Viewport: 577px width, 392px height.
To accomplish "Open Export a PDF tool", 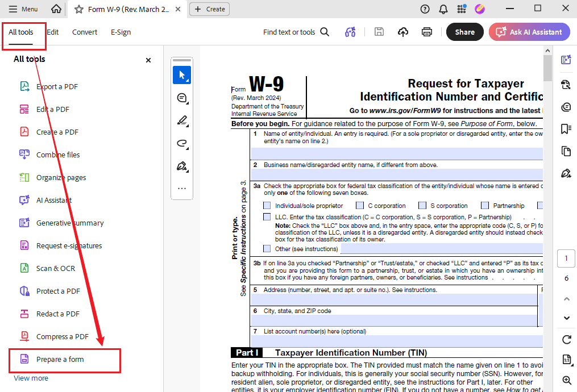I will 48,87.
